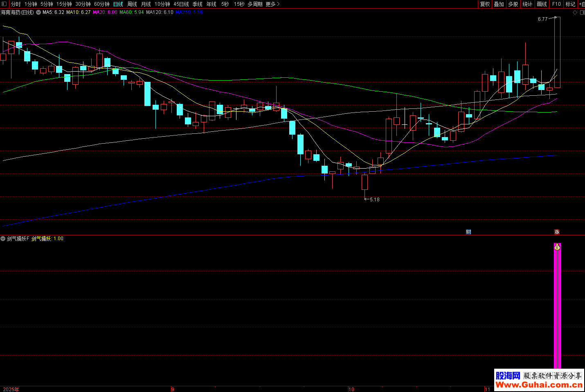
Task: Click the money bag signal icon
Action: pyautogui.click(x=557, y=247)
